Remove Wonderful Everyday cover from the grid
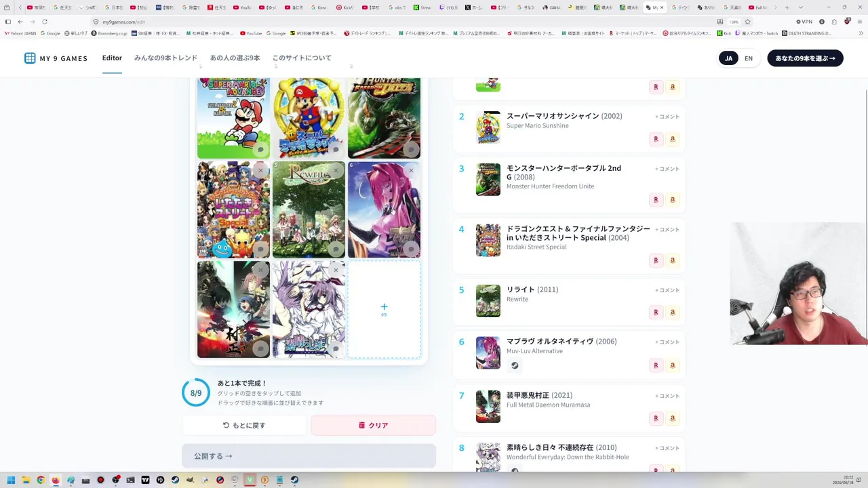This screenshot has width=868, height=488. (336, 270)
